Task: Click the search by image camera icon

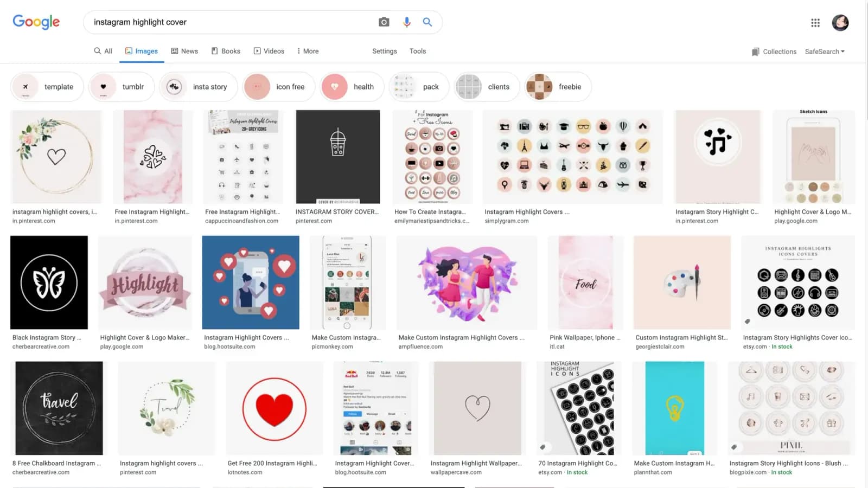Action: point(384,22)
